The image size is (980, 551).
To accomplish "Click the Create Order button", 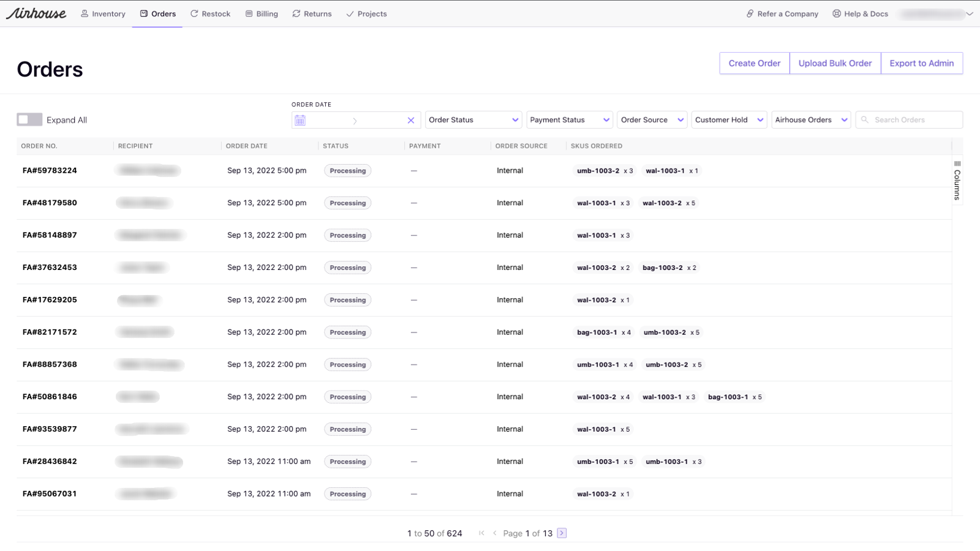I will (755, 63).
